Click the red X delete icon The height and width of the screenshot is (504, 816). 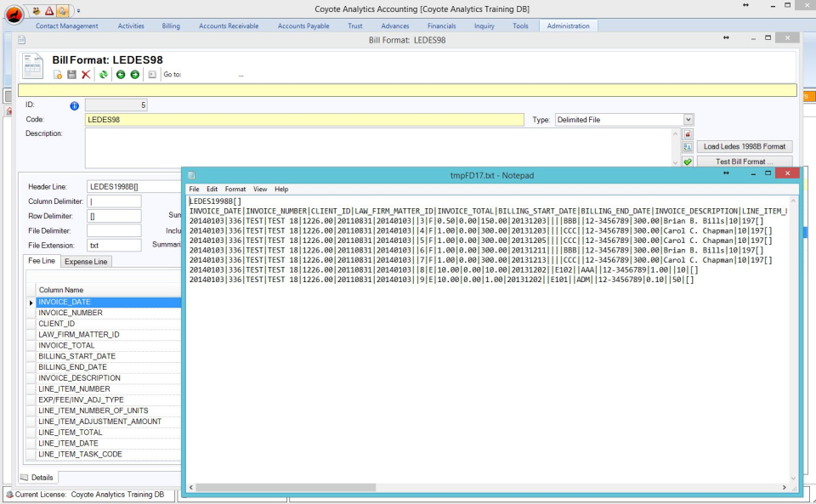[85, 74]
